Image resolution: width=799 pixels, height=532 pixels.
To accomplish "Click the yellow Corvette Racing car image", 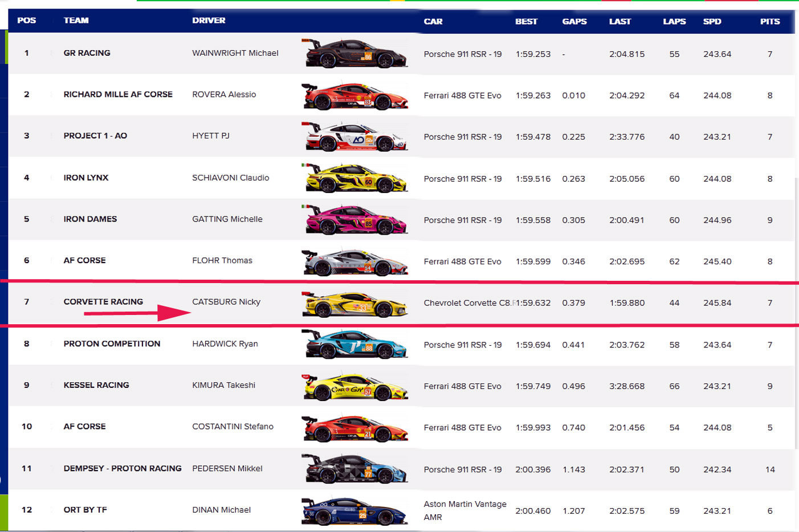I will [356, 304].
